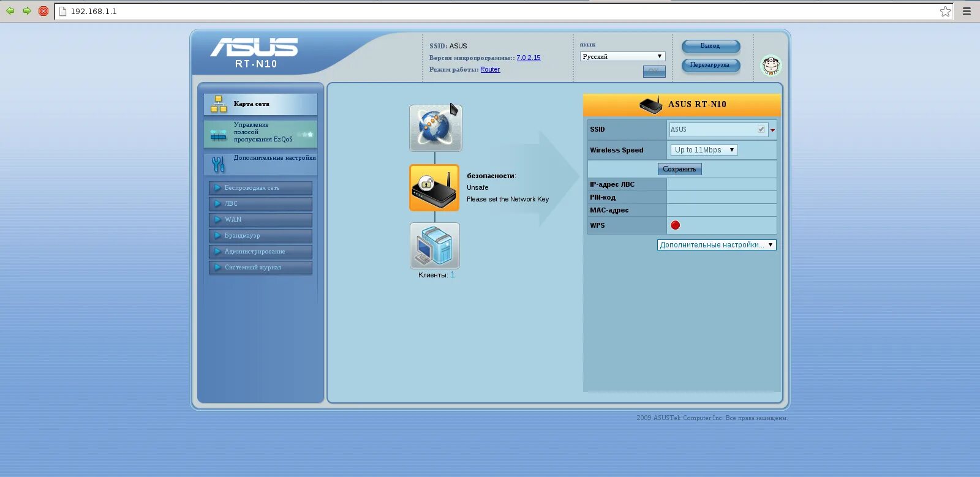Open Дополнительные настройки dropdown under WPS
This screenshot has width=980, height=477.
click(x=717, y=245)
